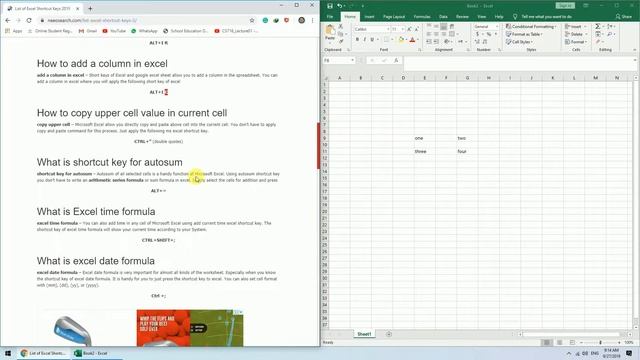Open the Excel File tab

point(330,17)
